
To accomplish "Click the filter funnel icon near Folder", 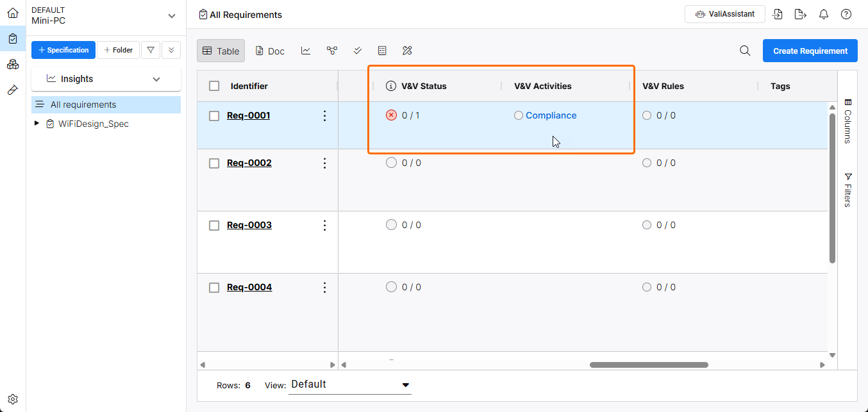I will [x=150, y=50].
